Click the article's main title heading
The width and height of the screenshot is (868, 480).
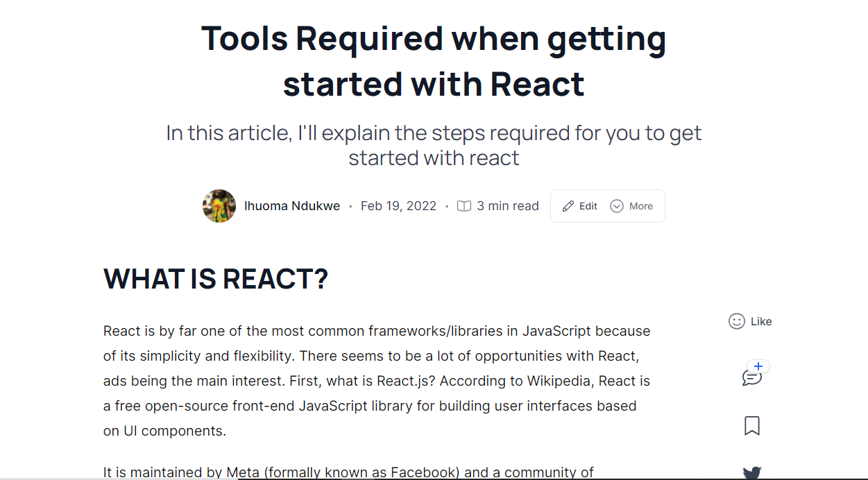[x=434, y=61]
